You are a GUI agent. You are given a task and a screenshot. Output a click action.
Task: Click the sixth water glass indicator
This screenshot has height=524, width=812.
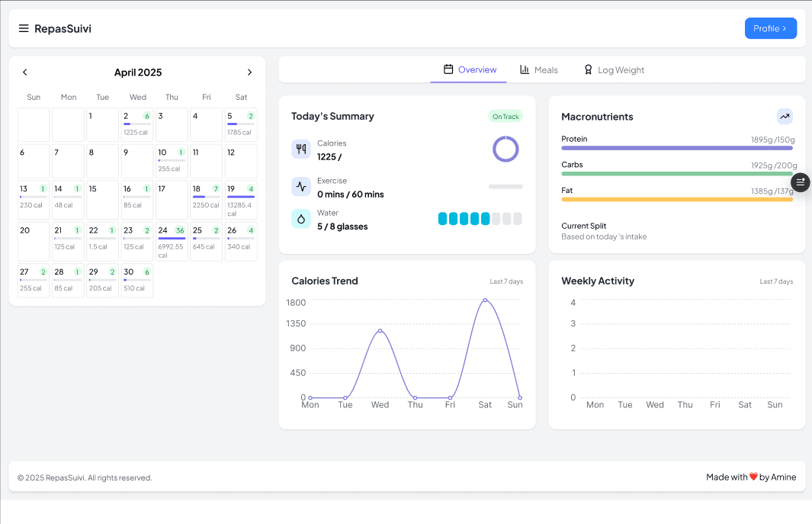tap(496, 219)
